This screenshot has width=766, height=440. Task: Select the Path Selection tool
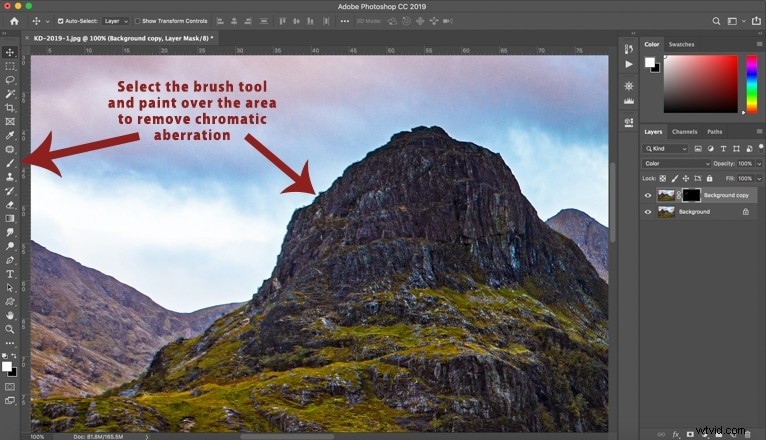(10, 288)
